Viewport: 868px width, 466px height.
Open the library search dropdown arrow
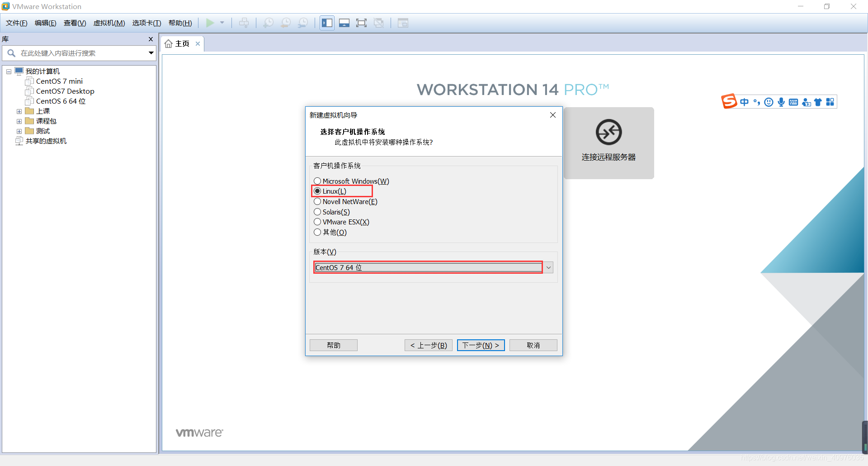tap(151, 53)
